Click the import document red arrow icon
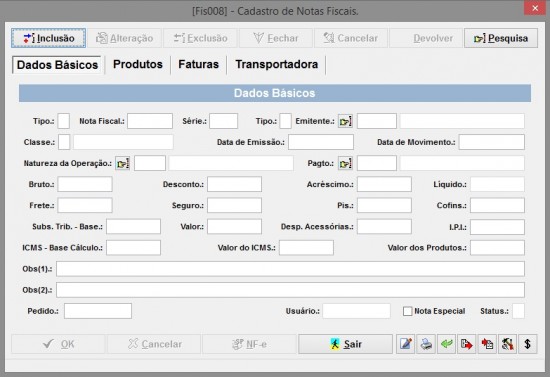550x377 pixels. click(487, 344)
